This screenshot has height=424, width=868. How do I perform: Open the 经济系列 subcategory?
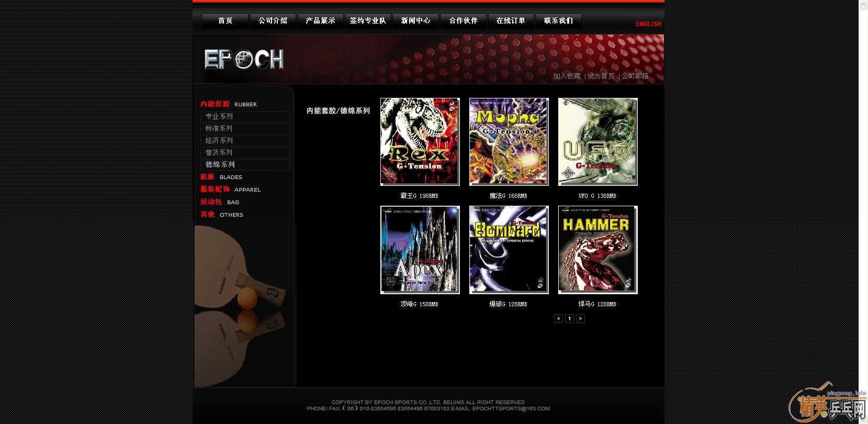(x=245, y=141)
